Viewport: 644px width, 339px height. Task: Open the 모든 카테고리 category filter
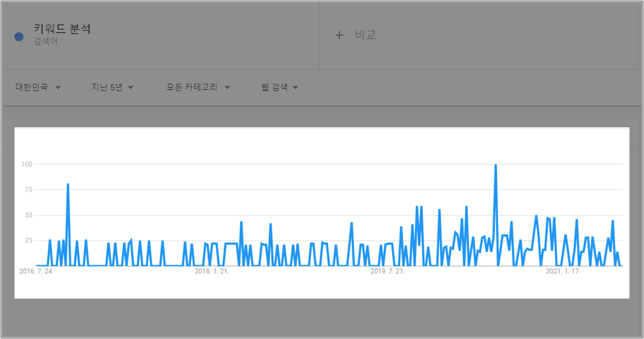(193, 87)
